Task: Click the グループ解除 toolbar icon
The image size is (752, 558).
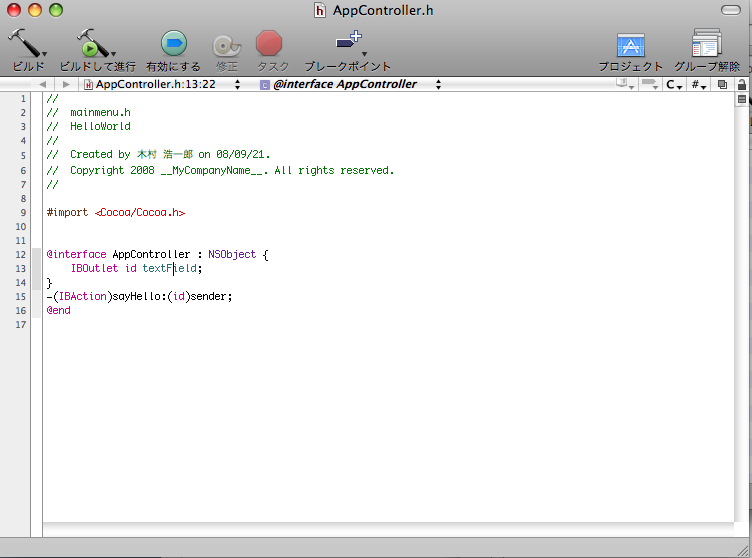Action: (707, 43)
